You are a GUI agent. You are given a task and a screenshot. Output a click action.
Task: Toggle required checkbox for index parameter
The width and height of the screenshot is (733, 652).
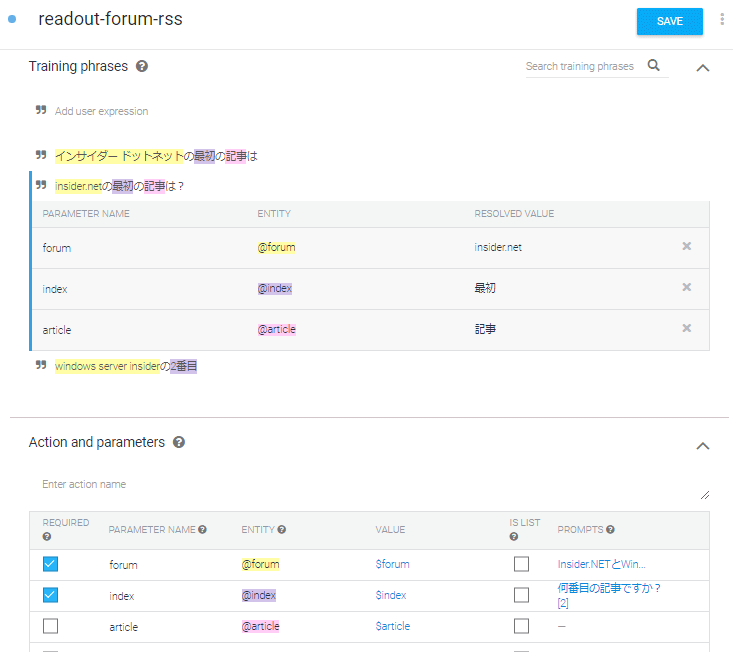coord(50,595)
